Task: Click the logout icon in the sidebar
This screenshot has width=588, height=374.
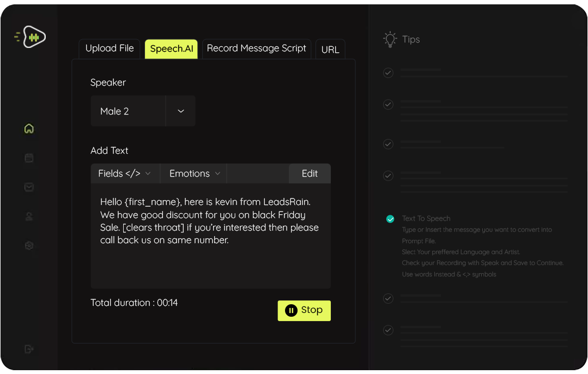Action: coord(29,349)
